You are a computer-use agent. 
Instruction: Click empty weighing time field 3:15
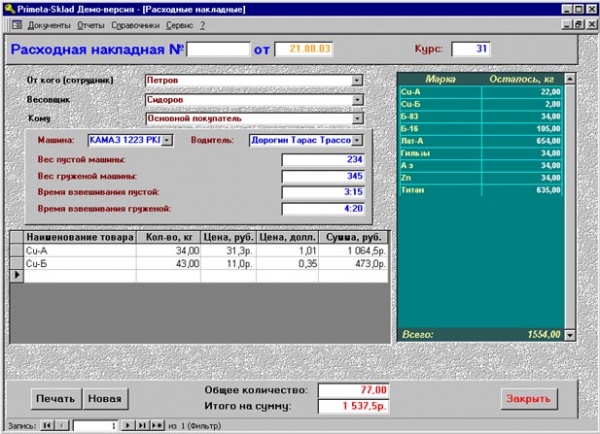(323, 192)
